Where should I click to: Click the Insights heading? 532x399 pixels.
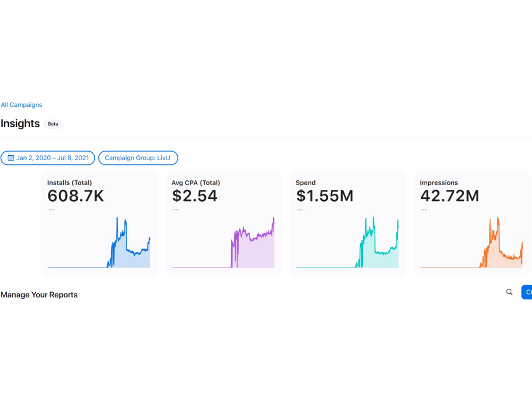pos(20,123)
